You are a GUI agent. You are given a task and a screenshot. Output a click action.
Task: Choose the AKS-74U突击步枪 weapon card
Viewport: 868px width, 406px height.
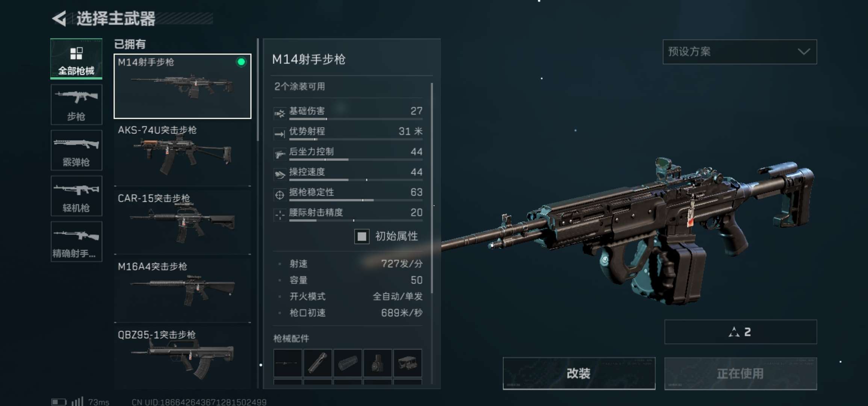point(183,154)
